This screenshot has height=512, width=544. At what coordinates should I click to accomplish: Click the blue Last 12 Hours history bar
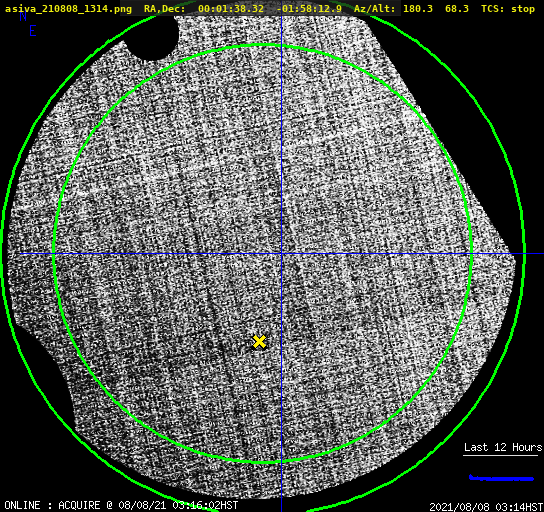(501, 478)
